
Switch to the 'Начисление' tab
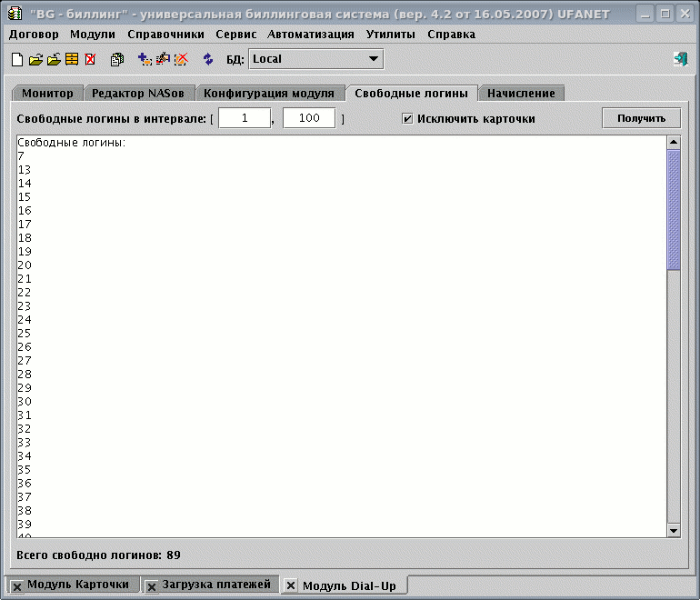coord(521,94)
